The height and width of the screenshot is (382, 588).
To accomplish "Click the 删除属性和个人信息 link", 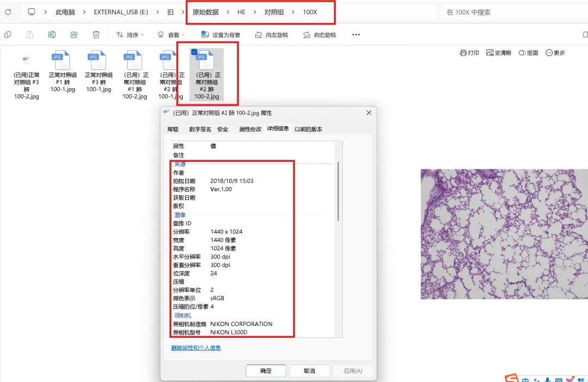I will [x=196, y=348].
